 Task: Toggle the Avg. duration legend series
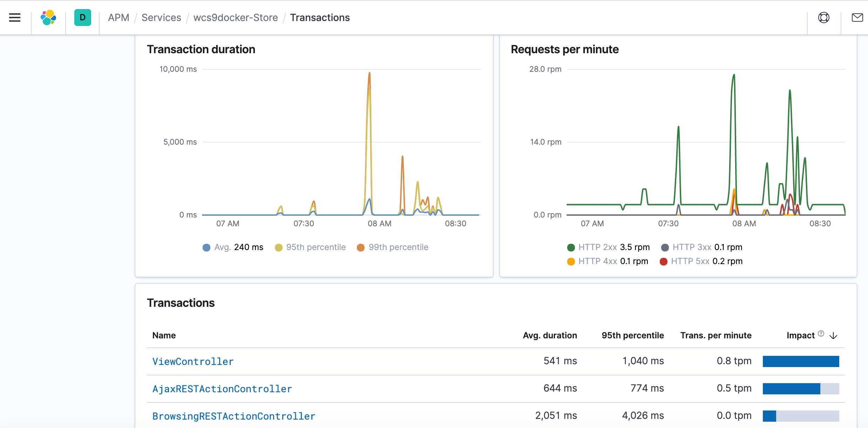(233, 247)
